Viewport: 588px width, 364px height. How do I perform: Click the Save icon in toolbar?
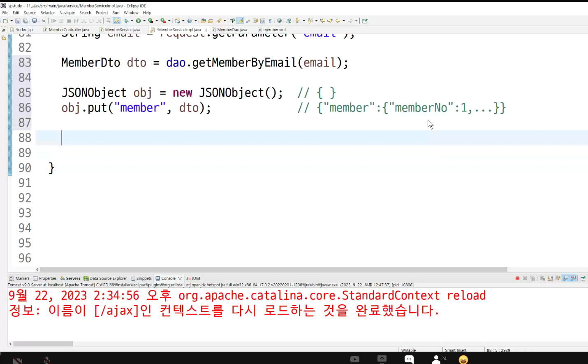coord(18,21)
